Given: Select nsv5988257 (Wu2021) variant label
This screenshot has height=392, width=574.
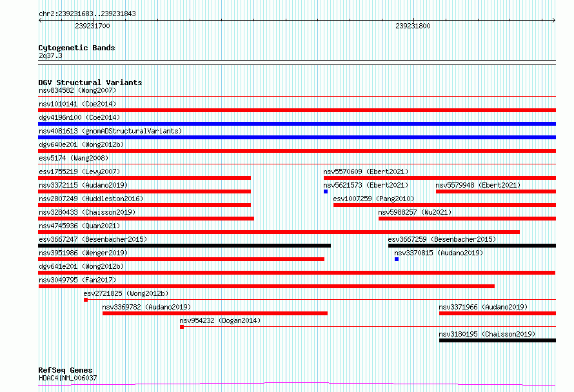Looking at the screenshot, I should [x=415, y=212].
